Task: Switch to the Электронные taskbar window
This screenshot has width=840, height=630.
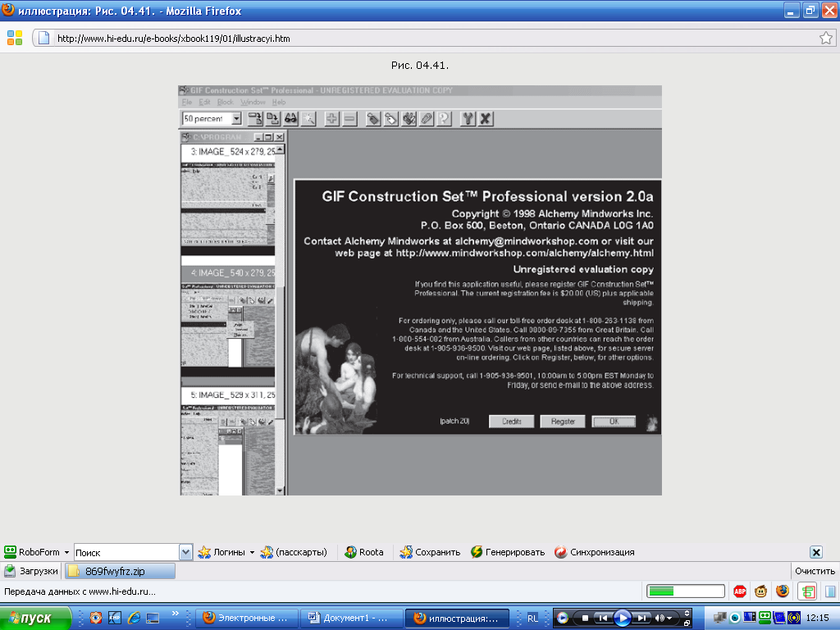Action: (x=246, y=618)
